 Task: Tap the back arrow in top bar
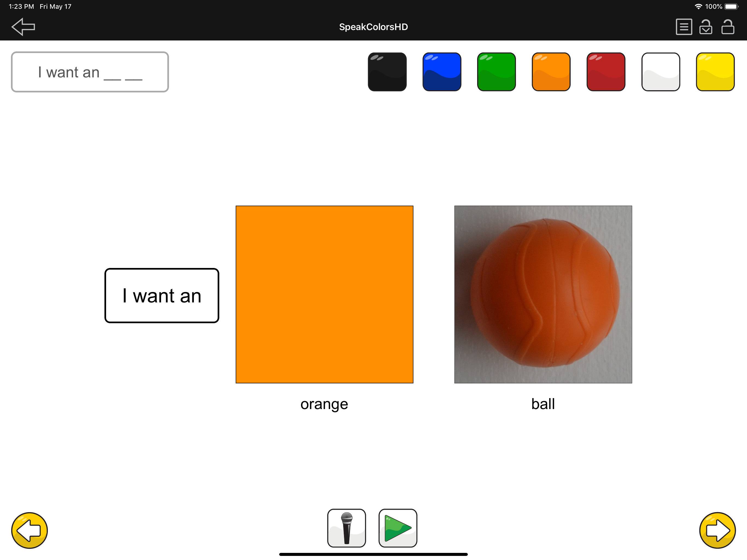pos(23,27)
